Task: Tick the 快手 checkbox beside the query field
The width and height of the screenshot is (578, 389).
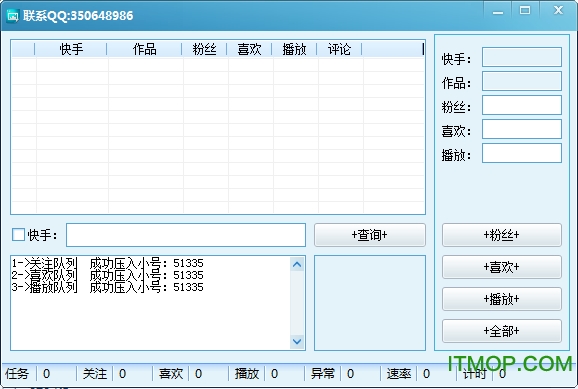Action: point(18,235)
